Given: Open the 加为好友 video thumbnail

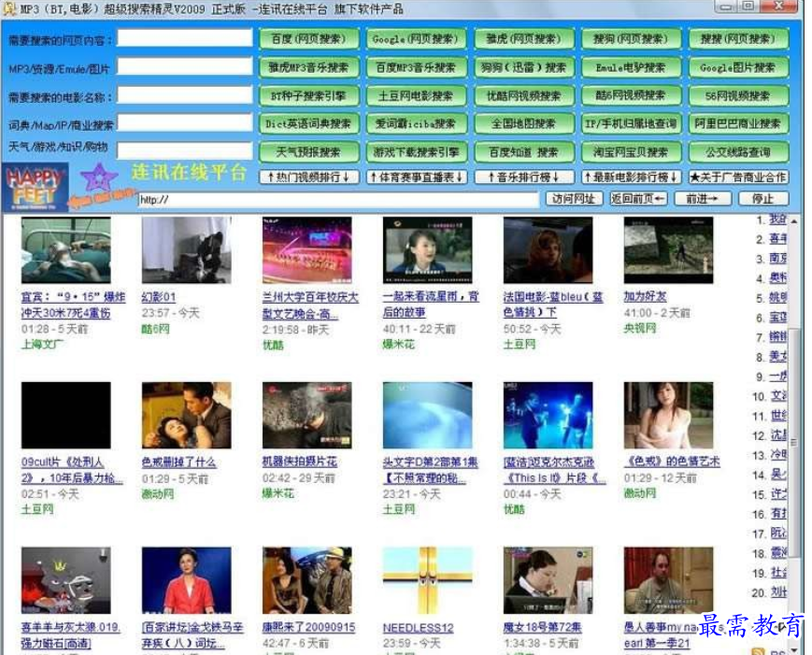Looking at the screenshot, I should point(668,250).
